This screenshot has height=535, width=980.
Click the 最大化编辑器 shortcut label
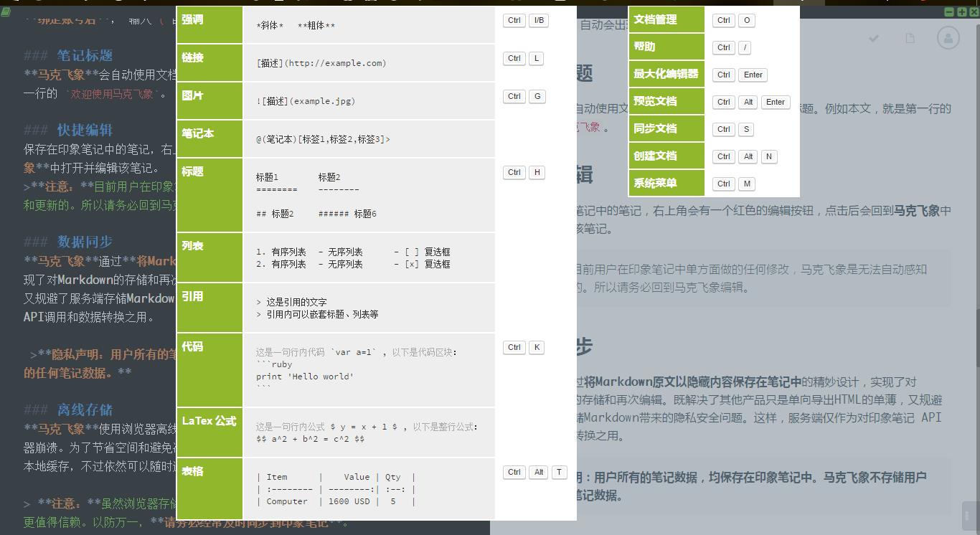[x=666, y=75]
